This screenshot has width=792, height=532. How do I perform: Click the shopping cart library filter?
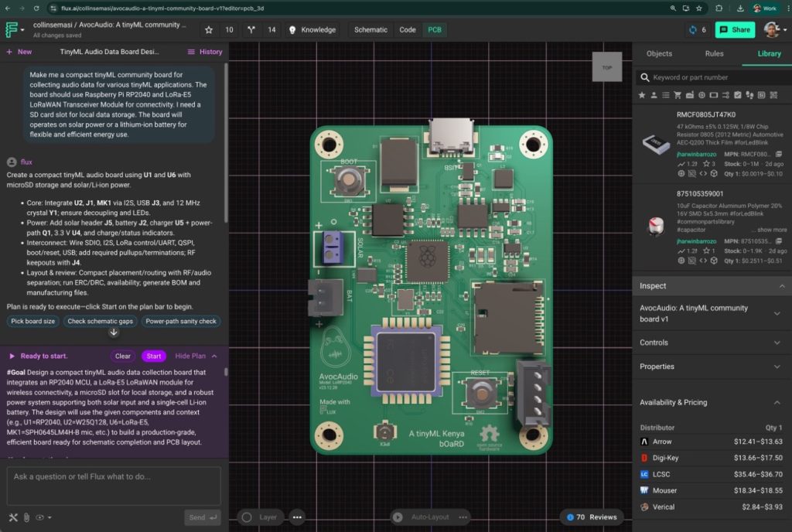pos(678,95)
